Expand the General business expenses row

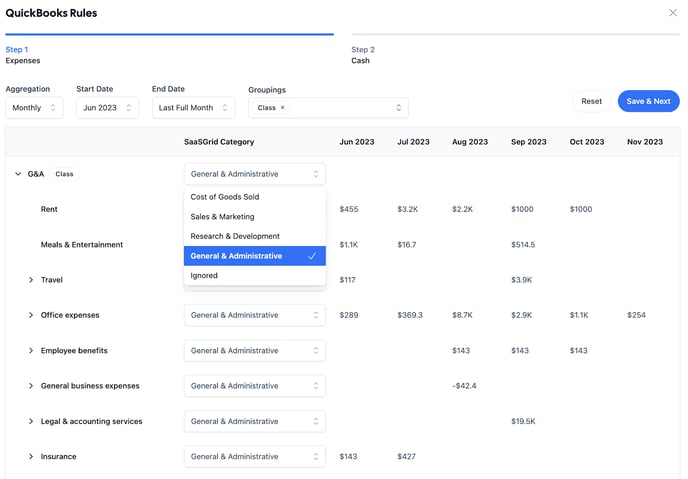pos(31,386)
